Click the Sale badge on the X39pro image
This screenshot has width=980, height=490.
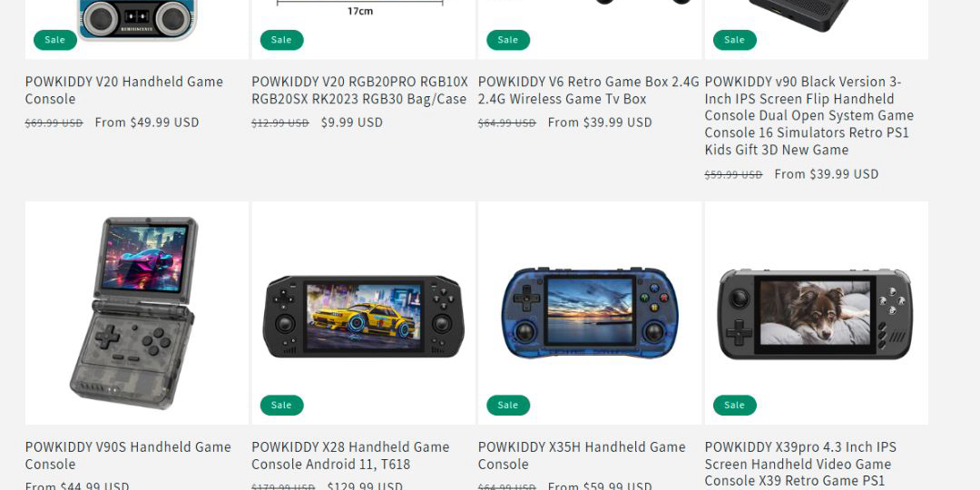click(x=734, y=405)
